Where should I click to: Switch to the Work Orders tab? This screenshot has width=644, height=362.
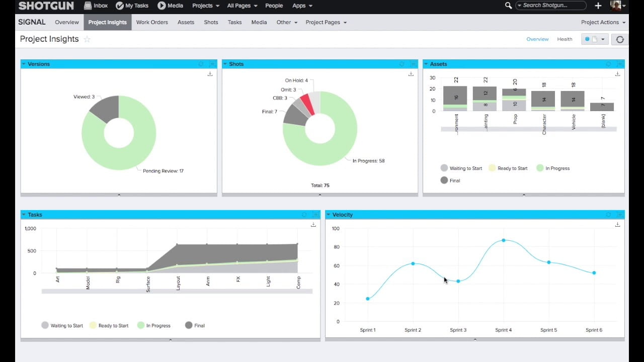click(152, 22)
